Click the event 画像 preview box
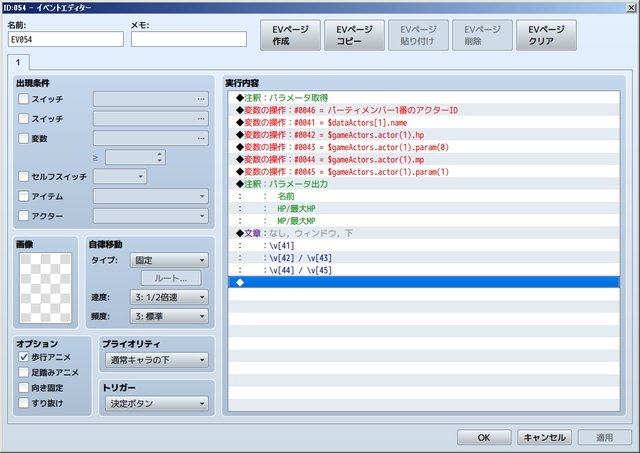 coord(45,288)
